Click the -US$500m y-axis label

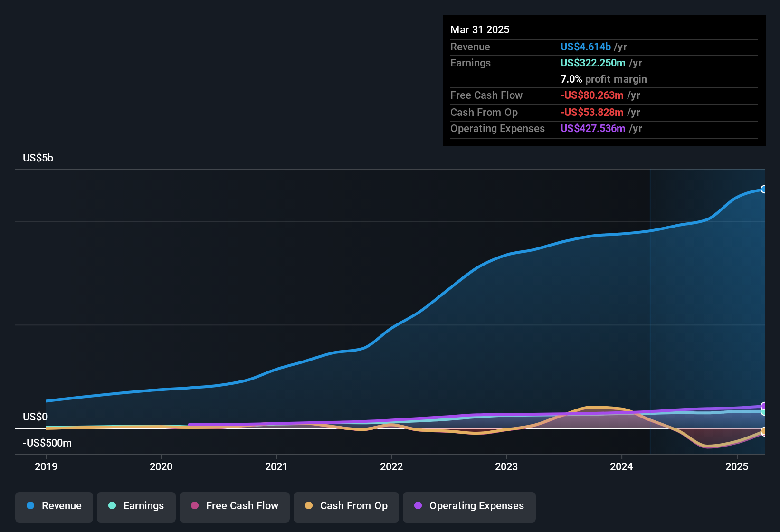coord(47,443)
